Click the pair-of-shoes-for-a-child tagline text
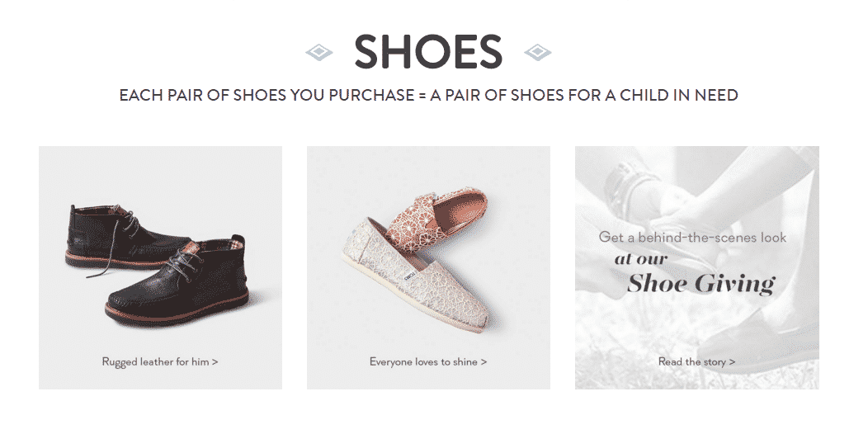Screen dimensions: 868x434 point(428,95)
